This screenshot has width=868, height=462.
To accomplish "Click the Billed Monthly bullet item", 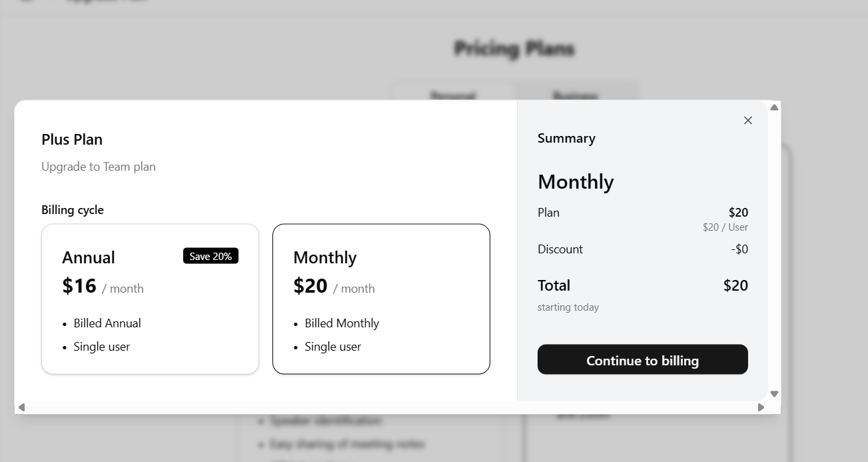I will point(342,323).
